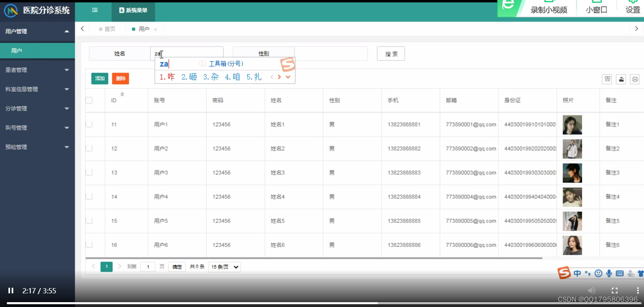Click the 搜索 button
Viewport: 644px width, 307px height.
391,53
